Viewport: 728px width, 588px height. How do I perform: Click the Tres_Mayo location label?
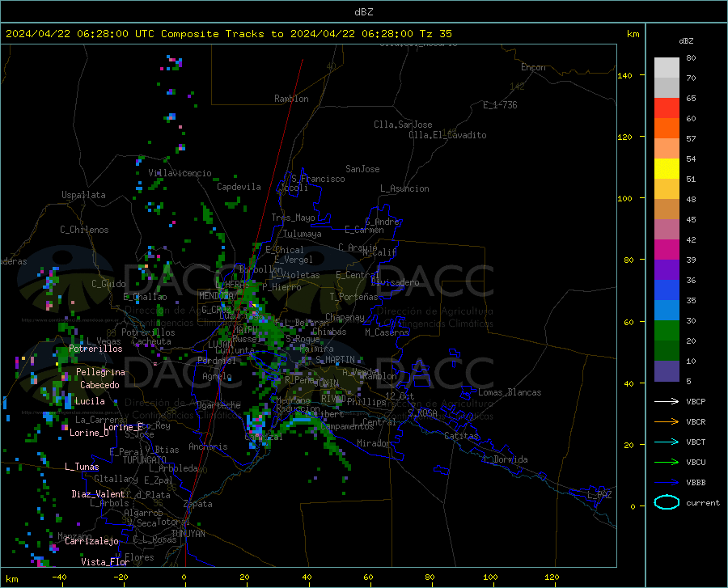pyautogui.click(x=293, y=218)
